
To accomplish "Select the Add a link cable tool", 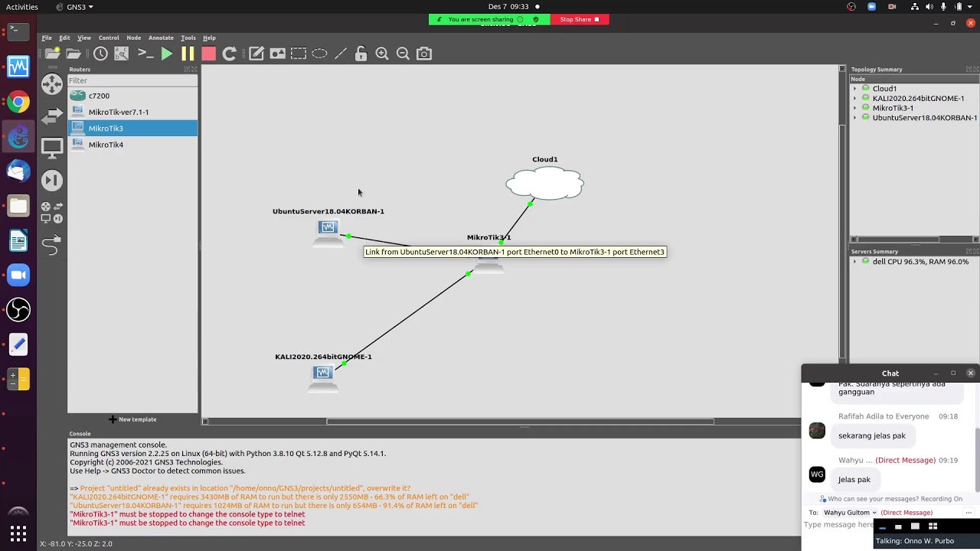I will coord(52,246).
